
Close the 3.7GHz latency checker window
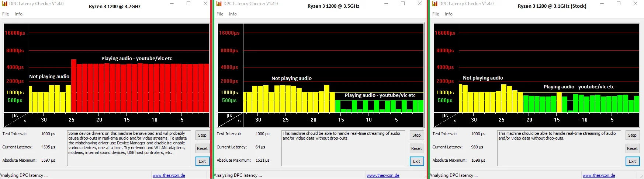(205, 3)
